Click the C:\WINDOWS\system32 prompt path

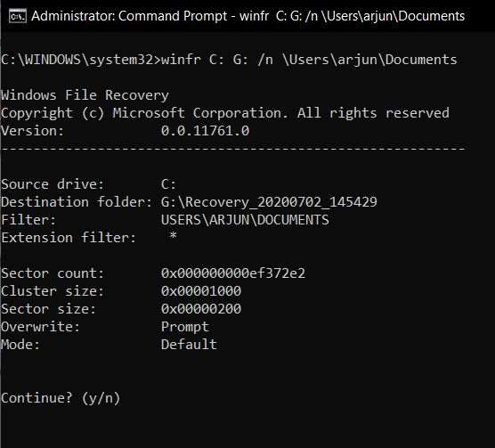[x=77, y=60]
